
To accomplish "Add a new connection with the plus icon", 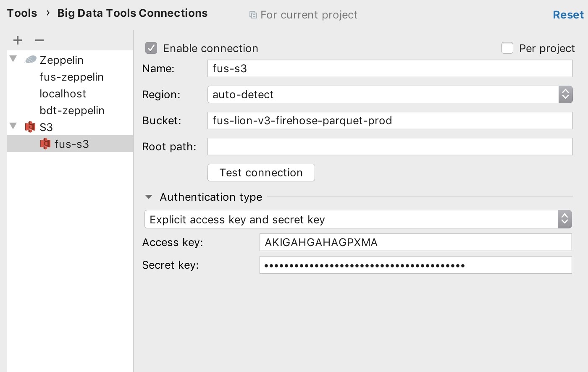I will 17,40.
